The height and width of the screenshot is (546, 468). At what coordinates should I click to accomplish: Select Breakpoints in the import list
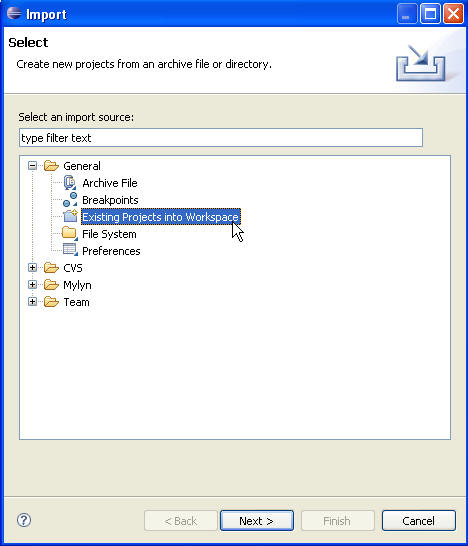[x=110, y=200]
